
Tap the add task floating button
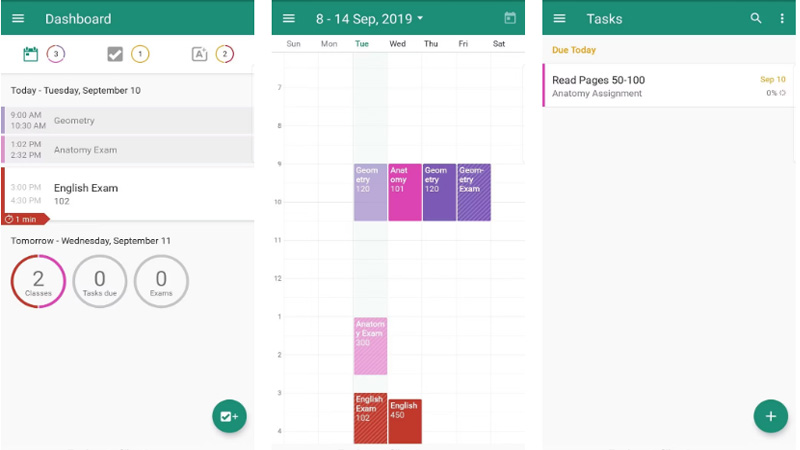point(229,416)
